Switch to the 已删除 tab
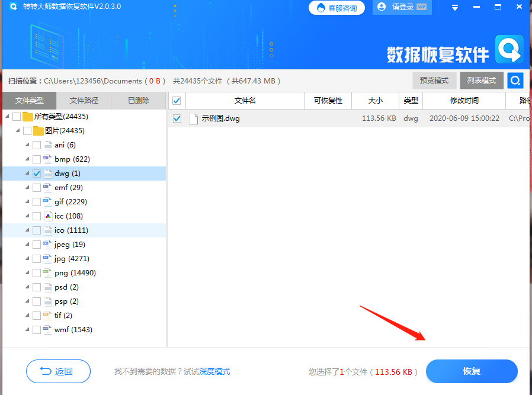 (x=139, y=101)
